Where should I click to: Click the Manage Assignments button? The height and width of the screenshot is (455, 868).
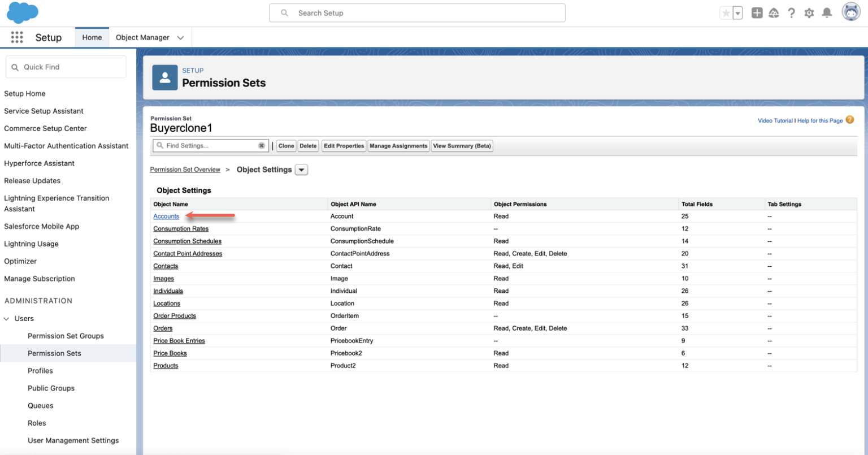(398, 146)
